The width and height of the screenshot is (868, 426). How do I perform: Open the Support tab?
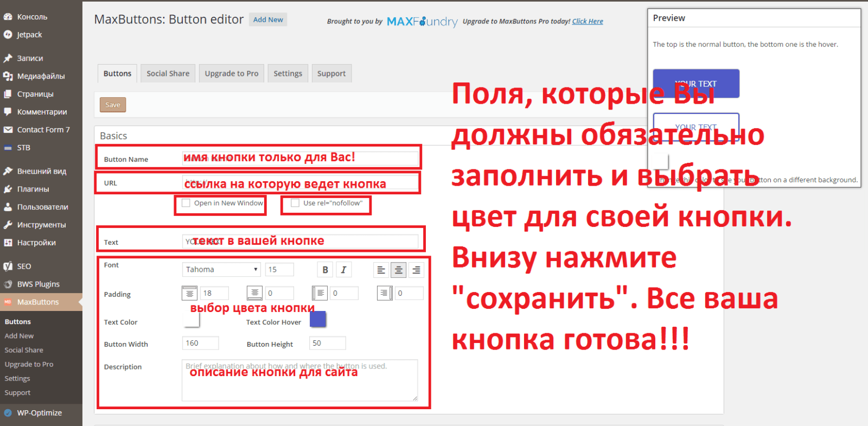coord(331,73)
